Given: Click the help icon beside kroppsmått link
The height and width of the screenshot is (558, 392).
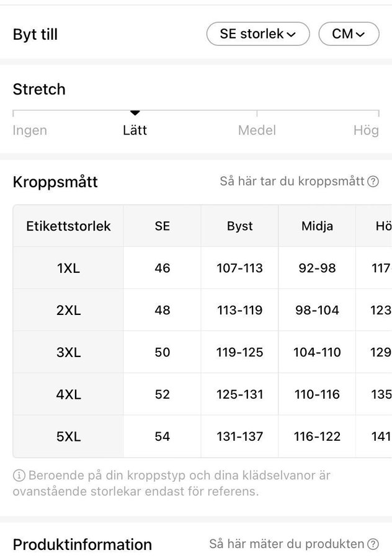Looking at the screenshot, I should (x=373, y=182).
